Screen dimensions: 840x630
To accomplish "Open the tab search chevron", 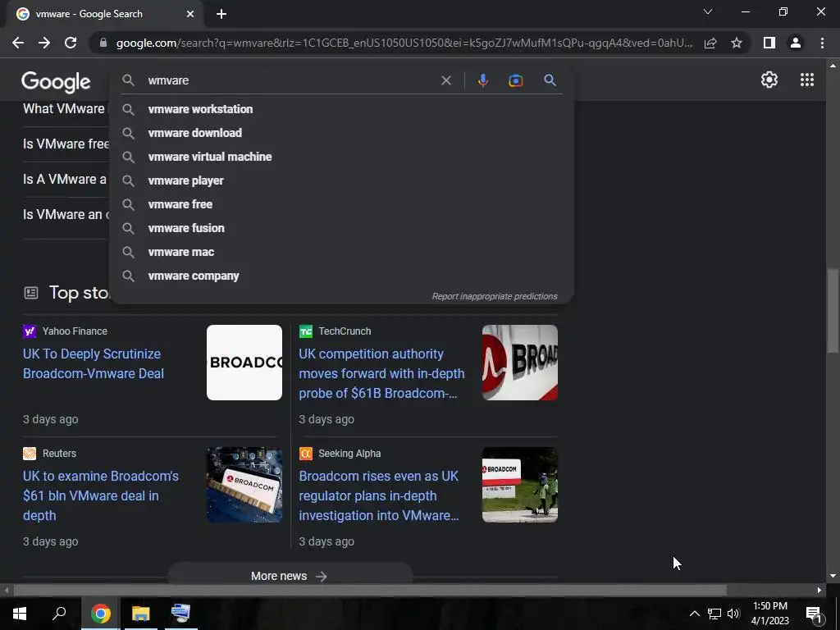I will (708, 11).
